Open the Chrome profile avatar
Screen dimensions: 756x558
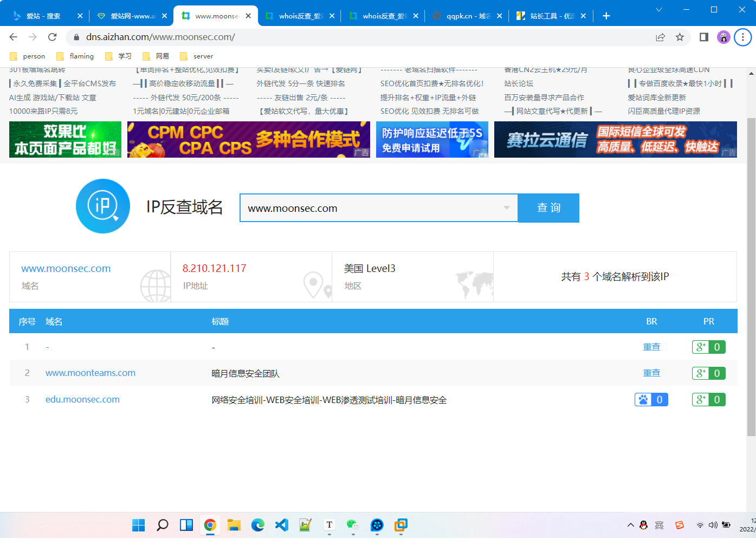723,37
